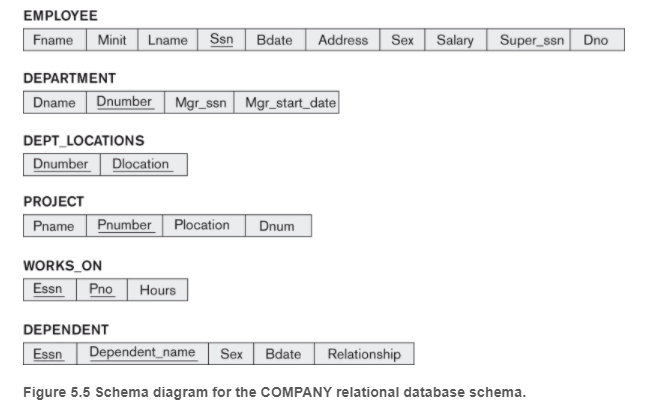Image resolution: width=655 pixels, height=411 pixels.
Task: Click the Super_ssn cell in EMPLOYEE
Action: 532,40
